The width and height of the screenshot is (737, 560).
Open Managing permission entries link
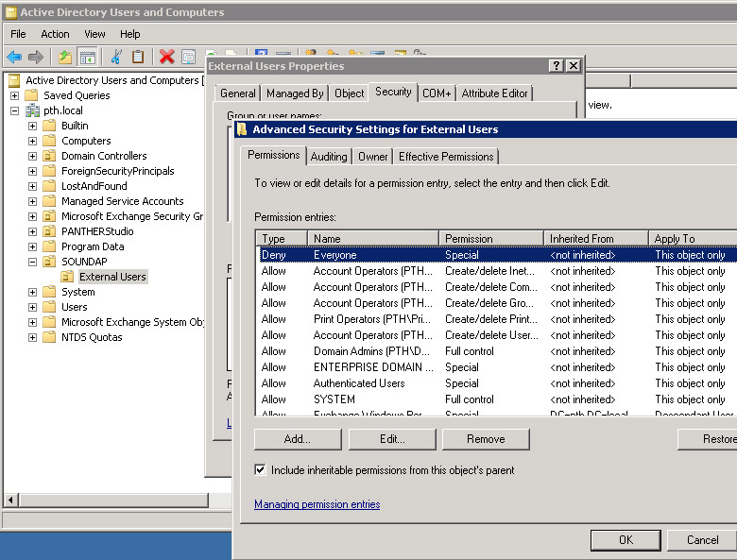pos(317,504)
